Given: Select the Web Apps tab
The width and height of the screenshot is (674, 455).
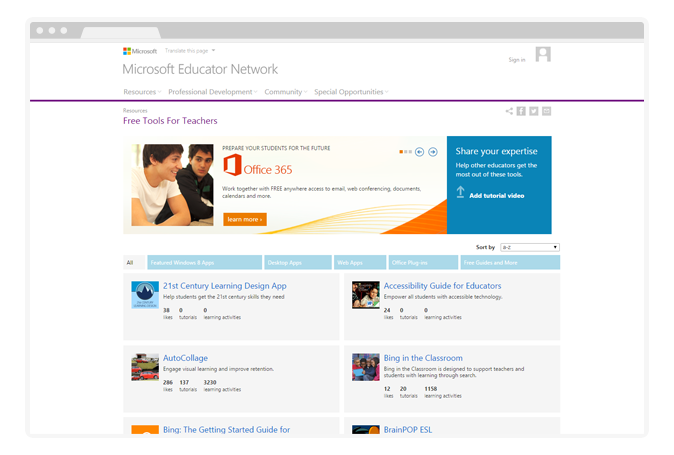Looking at the screenshot, I should click(360, 263).
